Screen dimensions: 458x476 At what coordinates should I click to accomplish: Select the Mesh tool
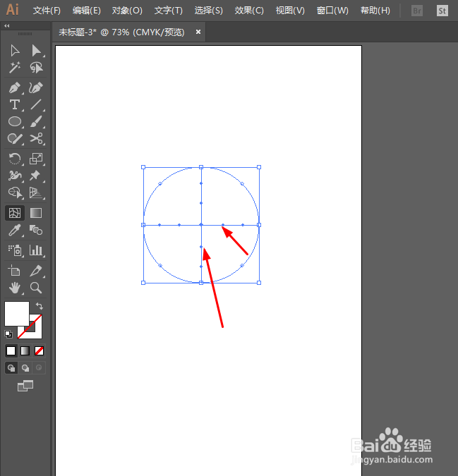tap(15, 213)
